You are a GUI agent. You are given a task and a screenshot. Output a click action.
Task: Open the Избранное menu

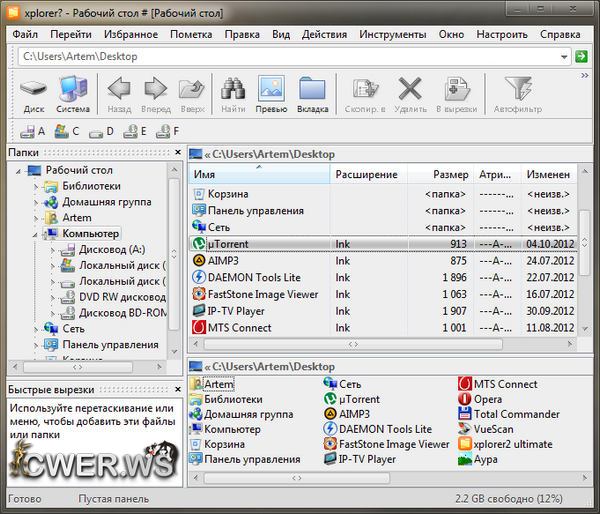(x=130, y=34)
